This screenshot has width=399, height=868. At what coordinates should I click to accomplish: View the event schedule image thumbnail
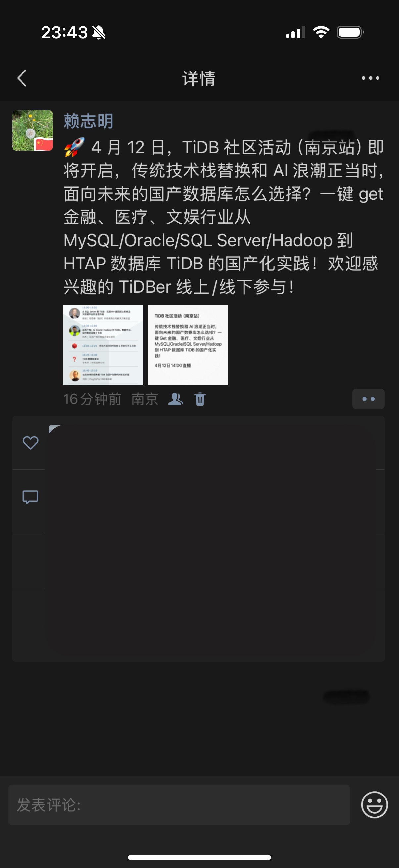(103, 345)
